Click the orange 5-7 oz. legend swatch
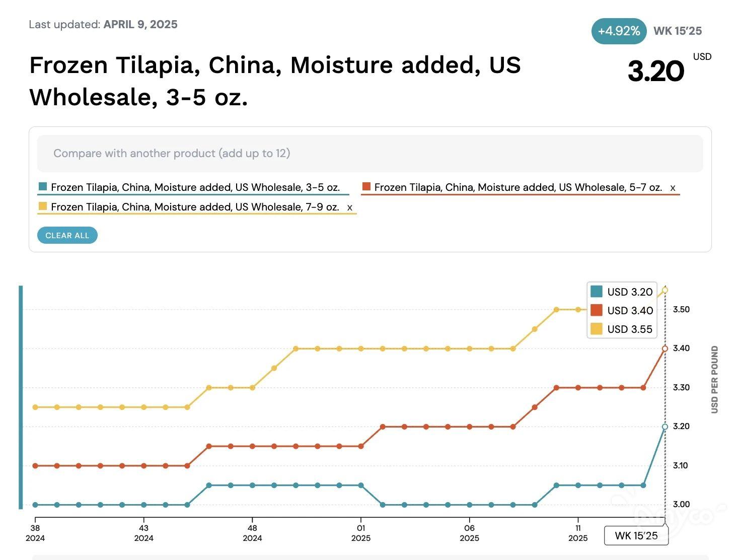 (366, 187)
